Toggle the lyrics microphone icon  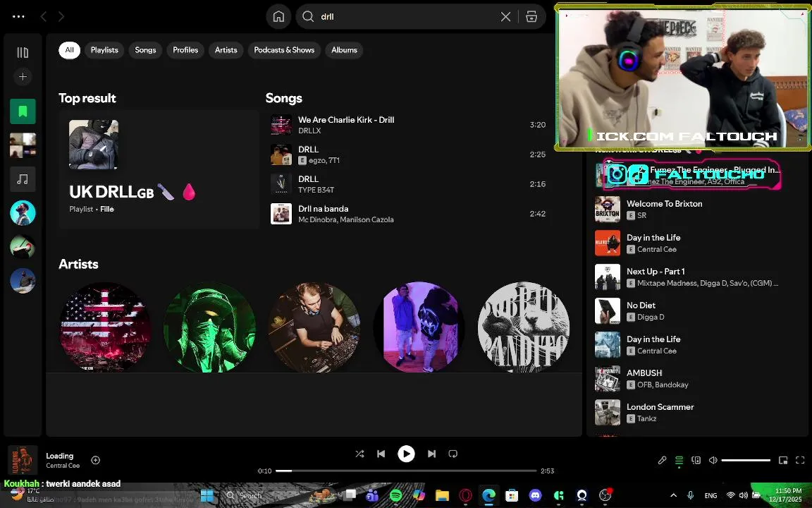click(662, 460)
